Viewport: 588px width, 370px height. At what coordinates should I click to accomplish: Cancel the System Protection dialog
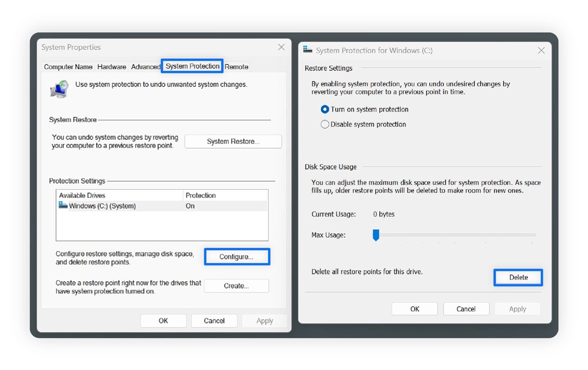click(x=466, y=308)
